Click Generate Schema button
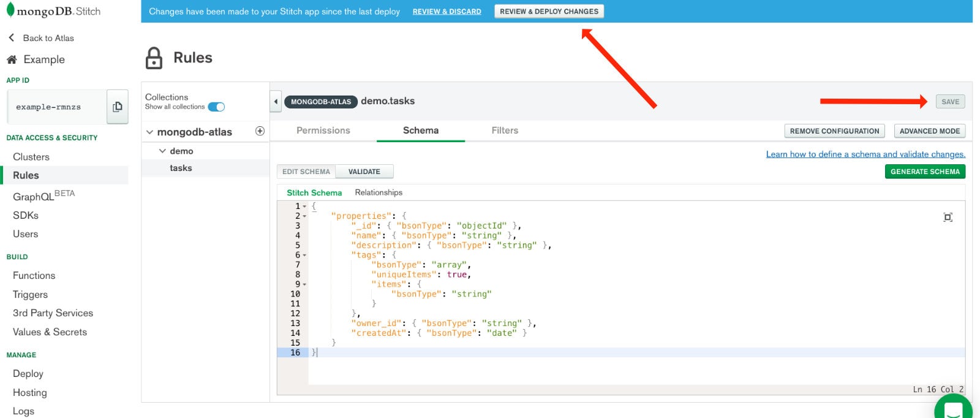This screenshot has height=418, width=980. (x=925, y=172)
